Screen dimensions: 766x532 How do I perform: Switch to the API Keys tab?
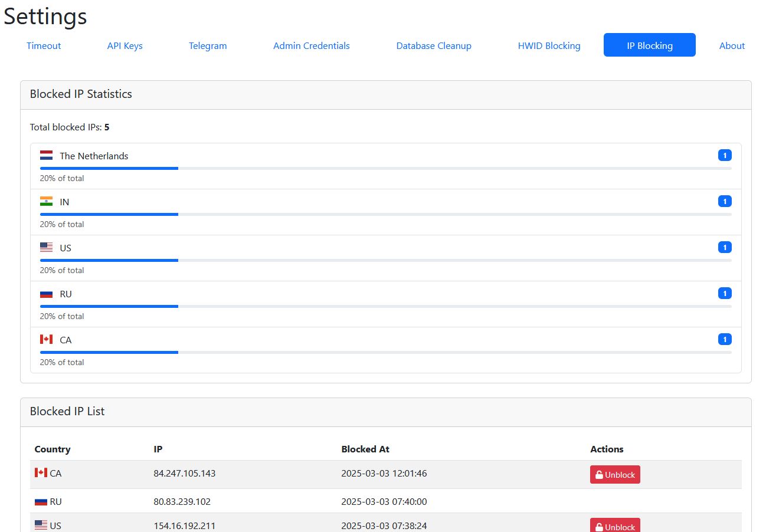pos(125,45)
